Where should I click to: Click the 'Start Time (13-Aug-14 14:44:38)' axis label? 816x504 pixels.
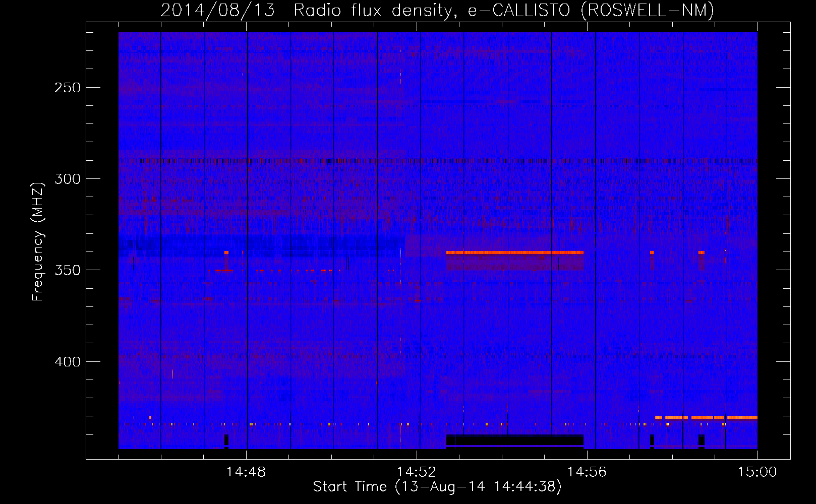[x=437, y=487]
